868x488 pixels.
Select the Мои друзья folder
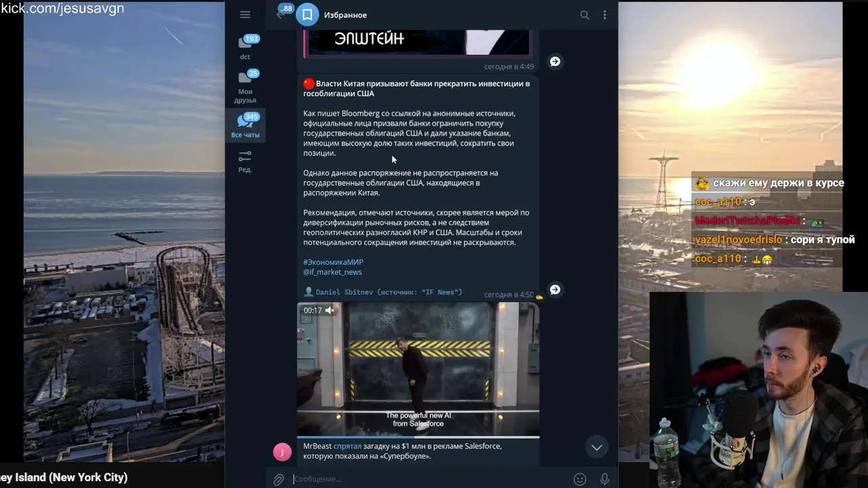pos(245,87)
